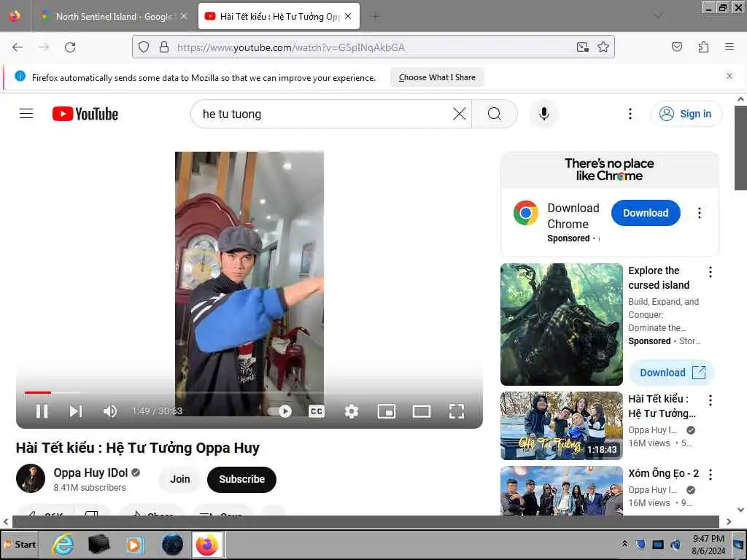Open Firefox application menu
This screenshot has height=560, width=747.
[x=729, y=47]
